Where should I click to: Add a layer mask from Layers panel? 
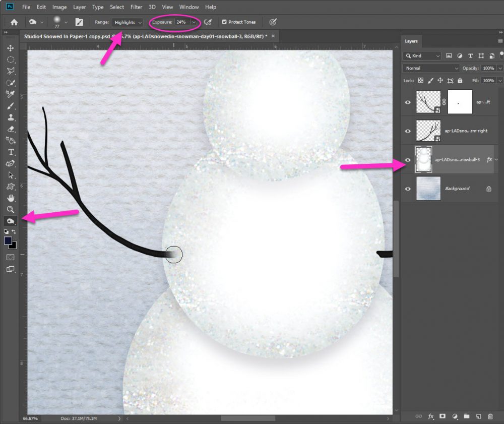click(442, 416)
